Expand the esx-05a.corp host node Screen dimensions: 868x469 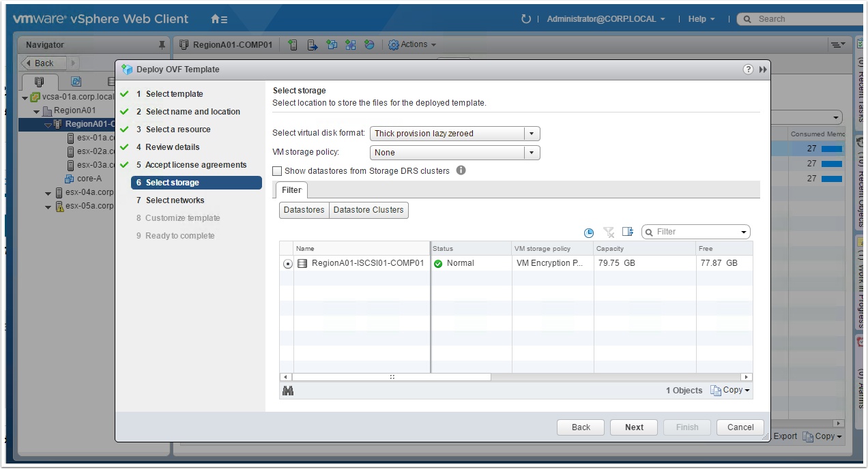tap(48, 207)
